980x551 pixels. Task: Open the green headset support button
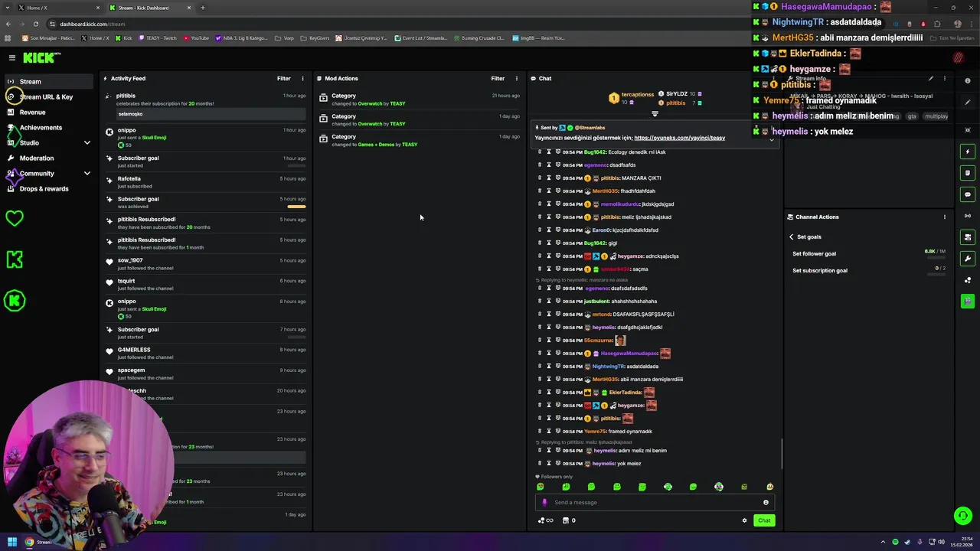click(963, 516)
